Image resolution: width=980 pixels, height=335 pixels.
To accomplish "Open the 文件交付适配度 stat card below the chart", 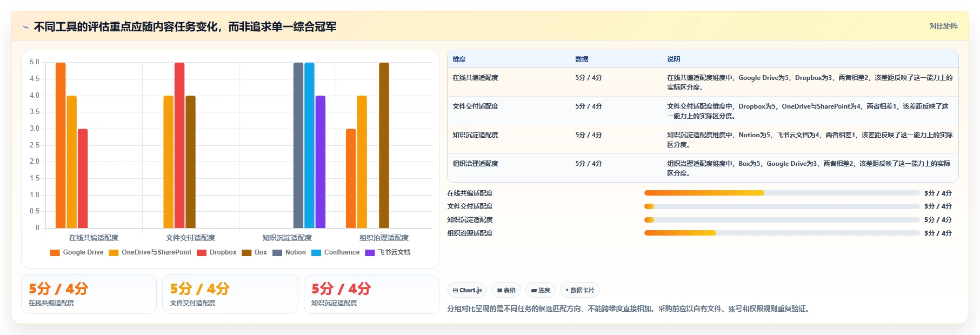I will 230,294.
